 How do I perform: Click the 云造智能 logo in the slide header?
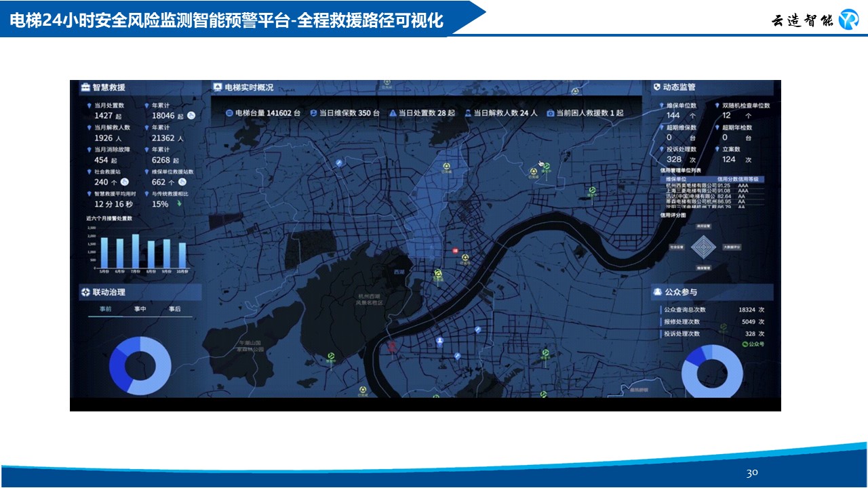(x=848, y=20)
